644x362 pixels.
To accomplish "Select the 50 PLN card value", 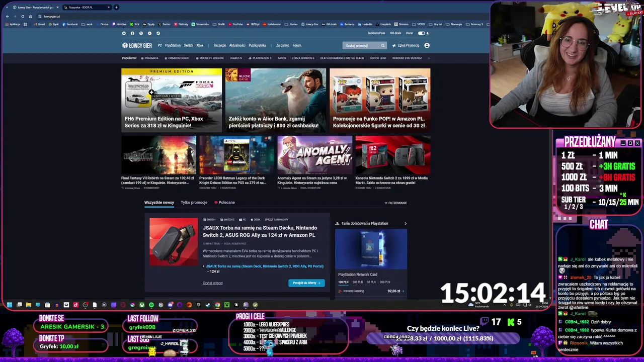I will pyautogui.click(x=371, y=282).
